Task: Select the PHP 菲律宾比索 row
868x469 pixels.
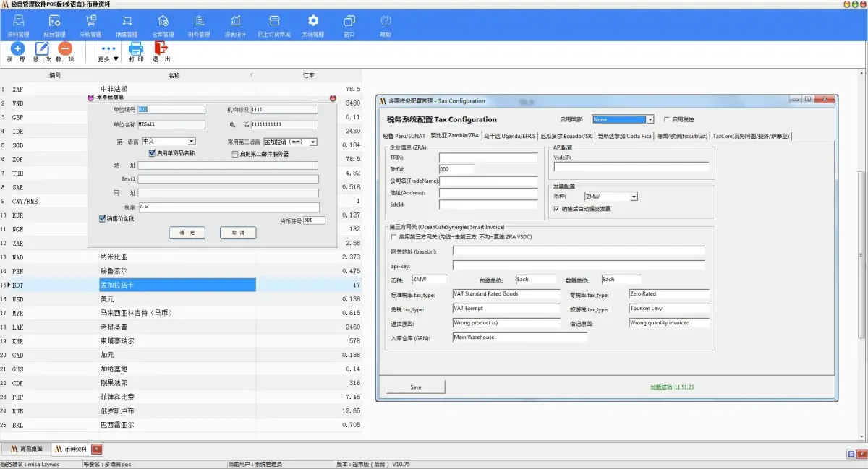Action: click(x=181, y=397)
